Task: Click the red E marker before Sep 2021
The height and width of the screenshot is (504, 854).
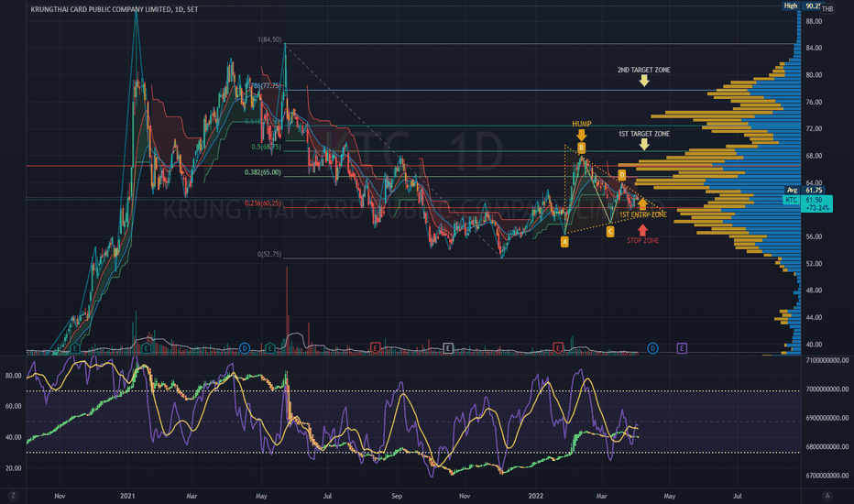Action: (375, 347)
